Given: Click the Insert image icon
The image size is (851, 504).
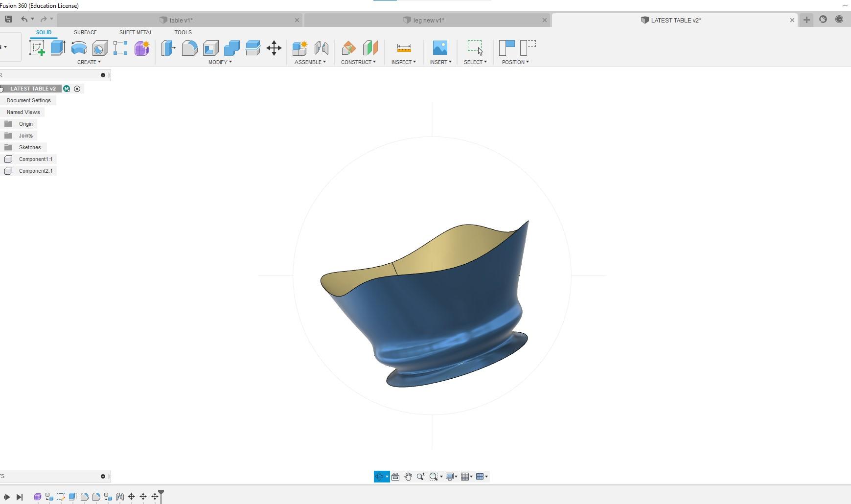Looking at the screenshot, I should [439, 47].
